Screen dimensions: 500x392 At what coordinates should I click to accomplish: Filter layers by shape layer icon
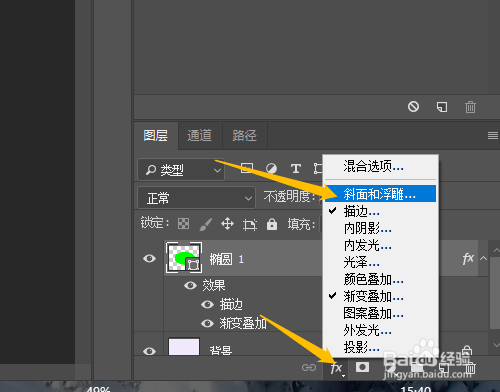318,168
